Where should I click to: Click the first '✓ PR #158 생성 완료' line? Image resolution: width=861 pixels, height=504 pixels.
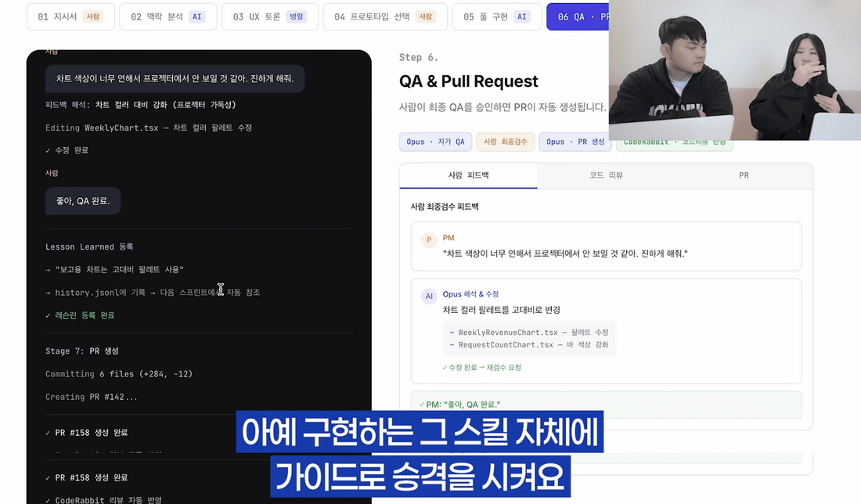pos(87,433)
